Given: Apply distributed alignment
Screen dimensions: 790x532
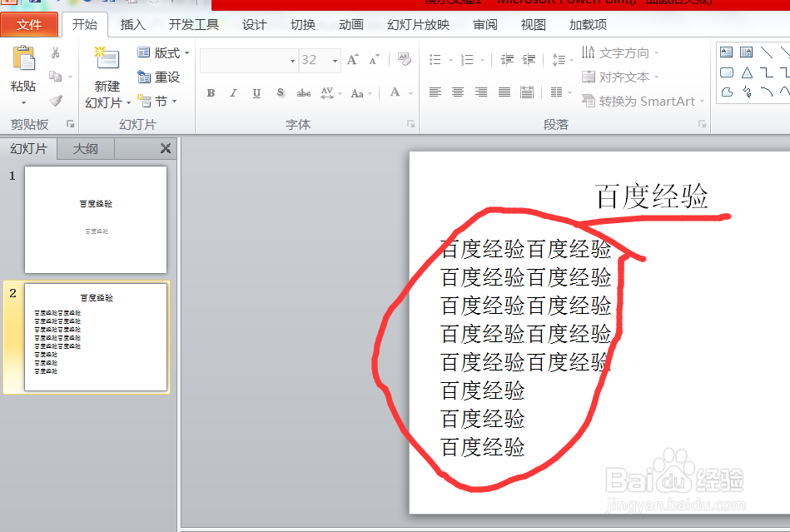Looking at the screenshot, I should pyautogui.click(x=527, y=92).
